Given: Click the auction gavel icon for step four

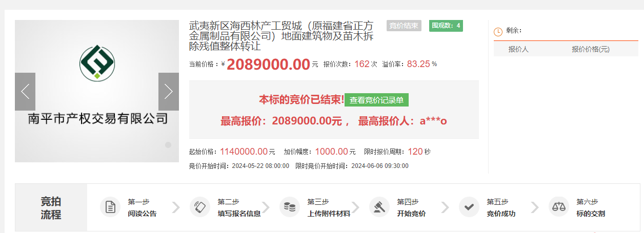Looking at the screenshot, I should coord(379,207).
